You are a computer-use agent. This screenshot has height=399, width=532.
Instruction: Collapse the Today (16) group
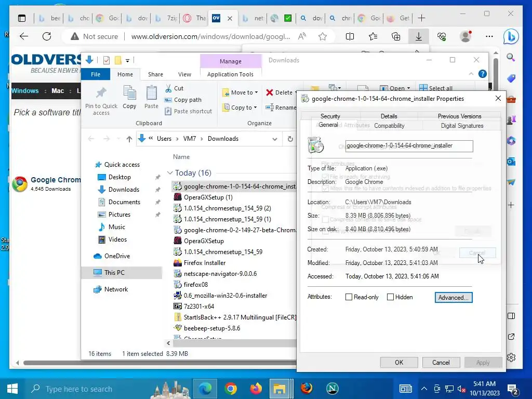[x=170, y=172]
